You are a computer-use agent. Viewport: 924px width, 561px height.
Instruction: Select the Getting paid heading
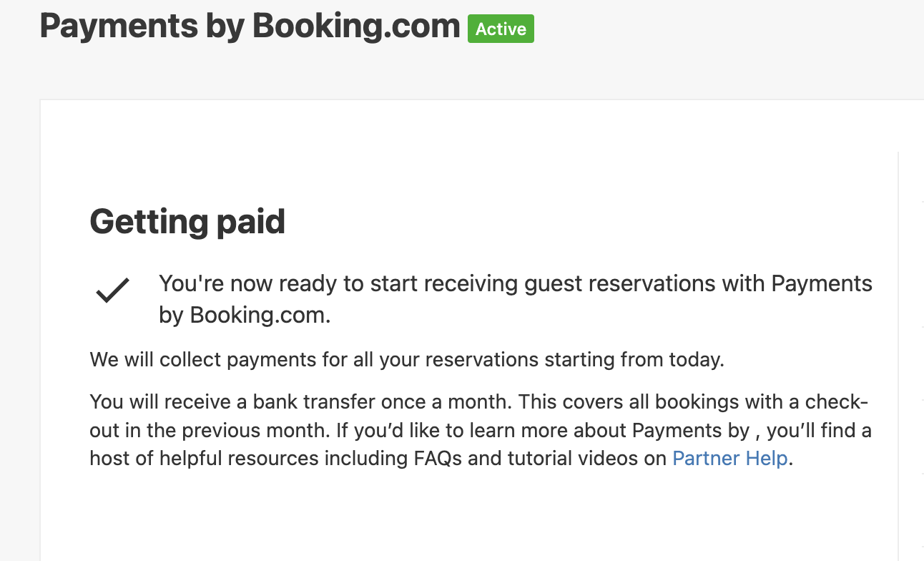[187, 221]
